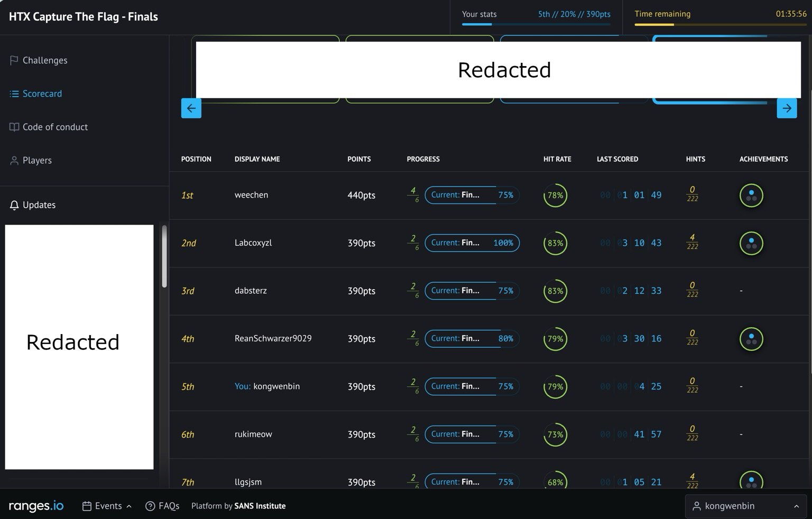Click weechen's achievements badge icon
The height and width of the screenshot is (519, 812).
tap(751, 196)
